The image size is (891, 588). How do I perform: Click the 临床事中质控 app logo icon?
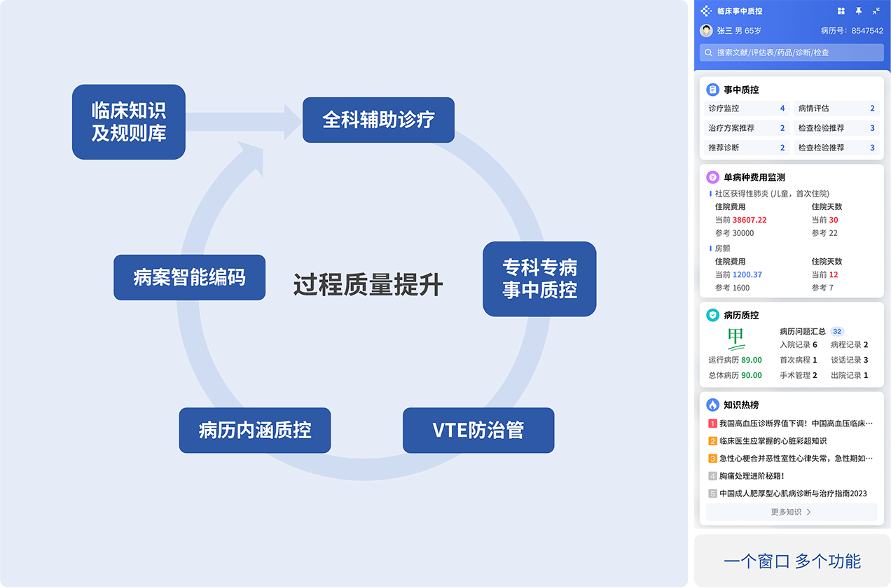pyautogui.click(x=706, y=11)
